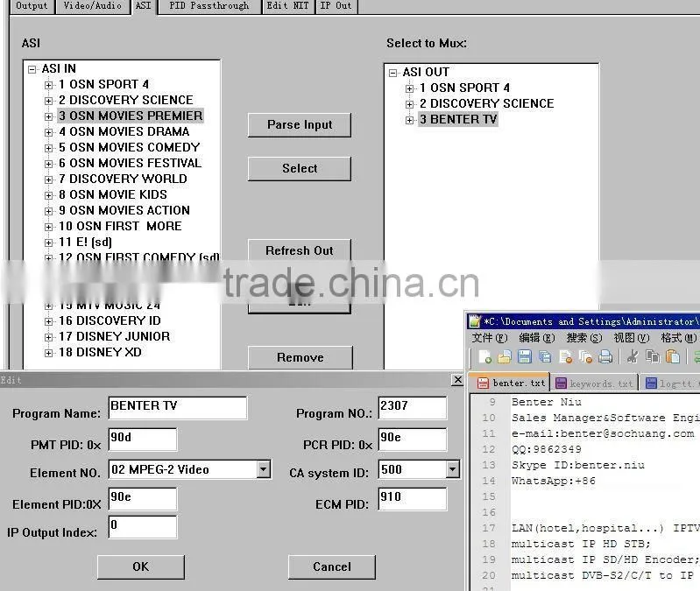Select 16 DISCOVERY ID row
The width and height of the screenshot is (700, 591).
[x=110, y=321]
